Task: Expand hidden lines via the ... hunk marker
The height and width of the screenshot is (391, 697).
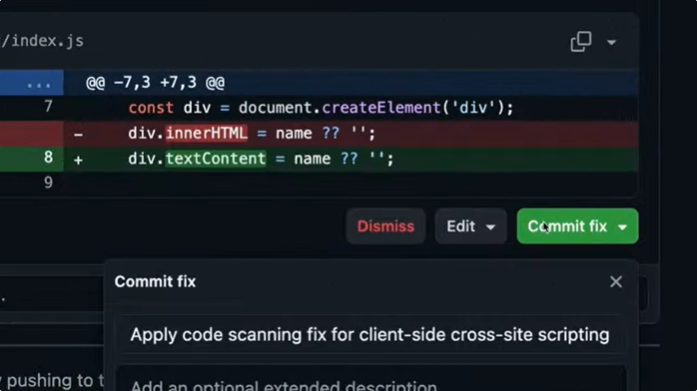Action: point(38,83)
